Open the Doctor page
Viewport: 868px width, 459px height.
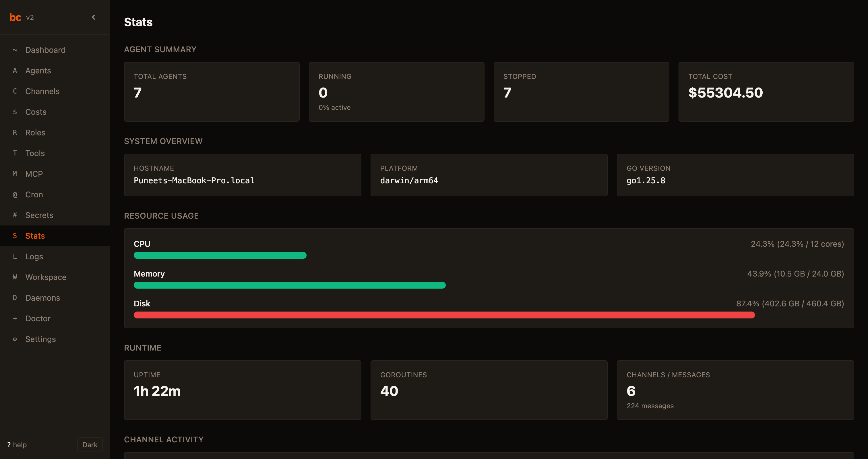point(55,318)
